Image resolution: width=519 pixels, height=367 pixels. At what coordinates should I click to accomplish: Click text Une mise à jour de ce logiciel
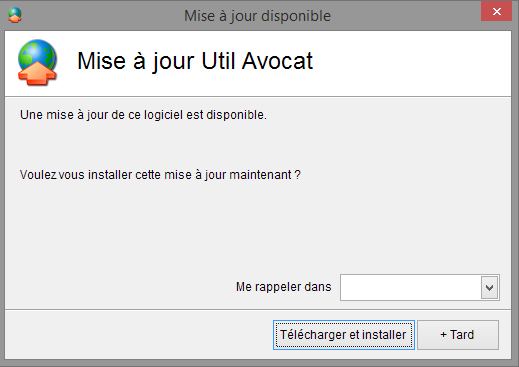pos(102,115)
